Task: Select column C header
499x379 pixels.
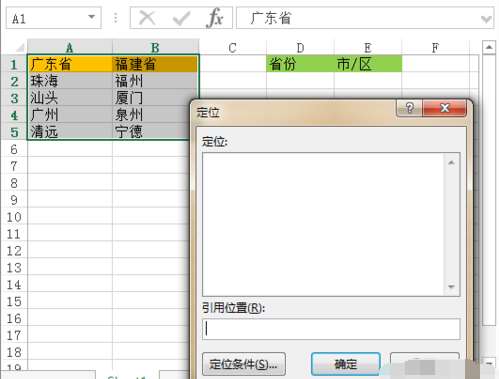Action: [x=233, y=48]
